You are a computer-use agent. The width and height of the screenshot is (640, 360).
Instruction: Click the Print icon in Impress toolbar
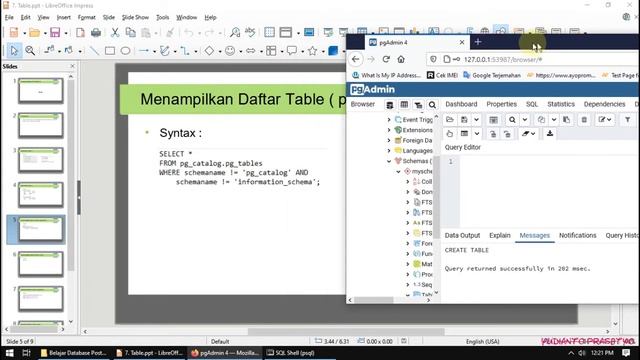pyautogui.click(x=96, y=32)
